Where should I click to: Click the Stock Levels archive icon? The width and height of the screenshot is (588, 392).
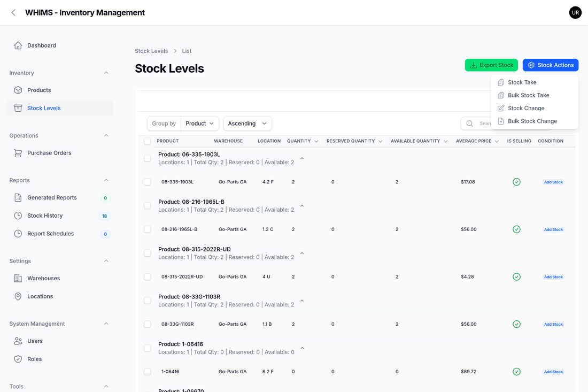(18, 108)
